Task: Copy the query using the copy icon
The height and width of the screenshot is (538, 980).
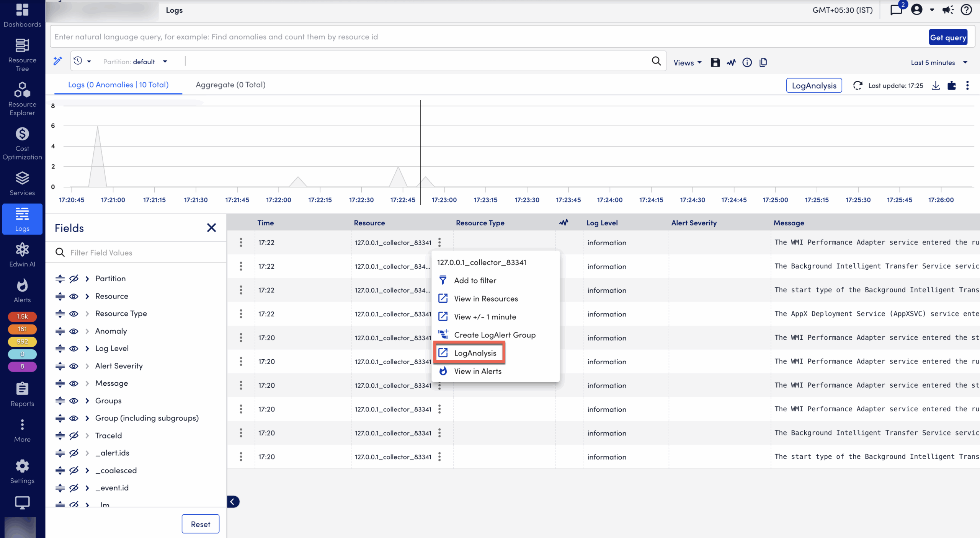Action: (763, 62)
